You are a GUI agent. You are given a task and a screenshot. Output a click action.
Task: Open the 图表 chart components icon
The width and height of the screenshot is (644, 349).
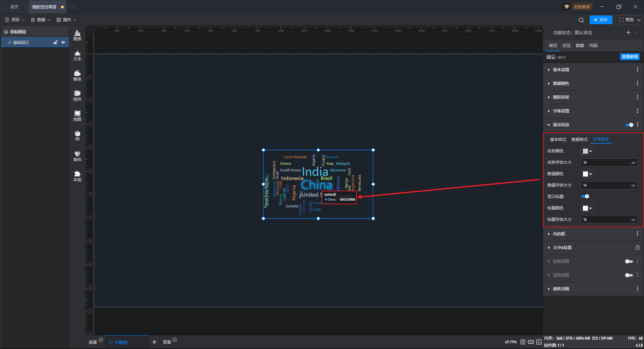(77, 35)
